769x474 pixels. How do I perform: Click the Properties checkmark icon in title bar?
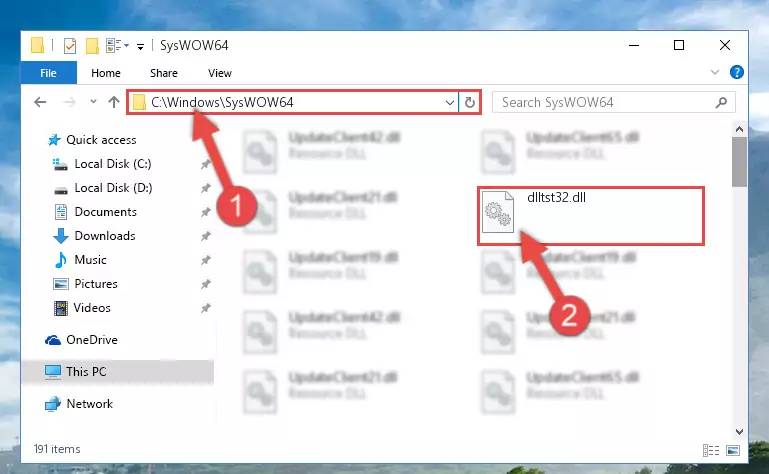pos(70,46)
